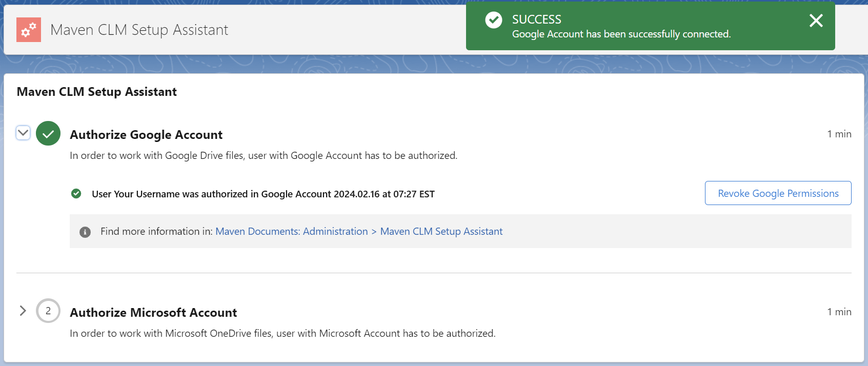Click the SUCCESS toast title
Screen dimensions: 868x366
[x=537, y=19]
